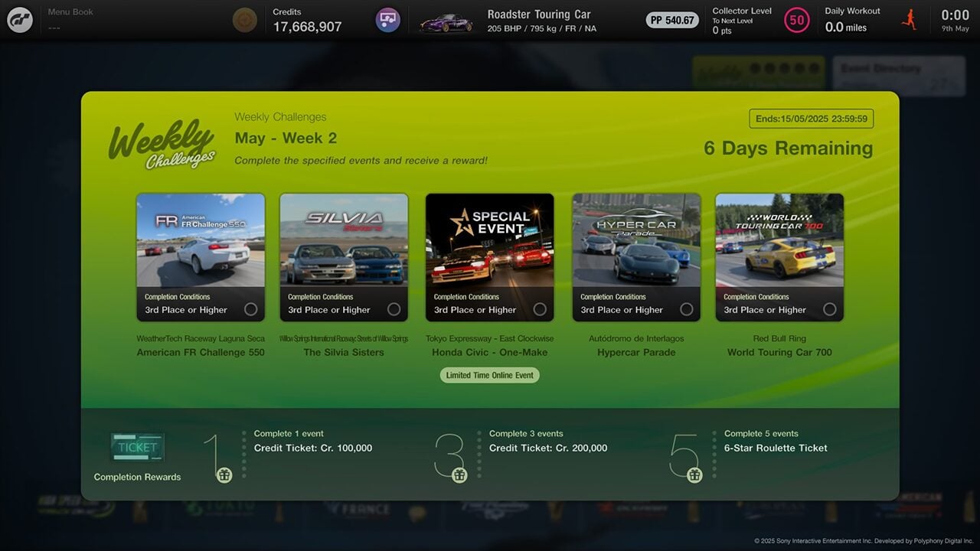Screen dimensions: 980x551
Task: Click the PP 540.67 rating badge
Action: tap(672, 20)
